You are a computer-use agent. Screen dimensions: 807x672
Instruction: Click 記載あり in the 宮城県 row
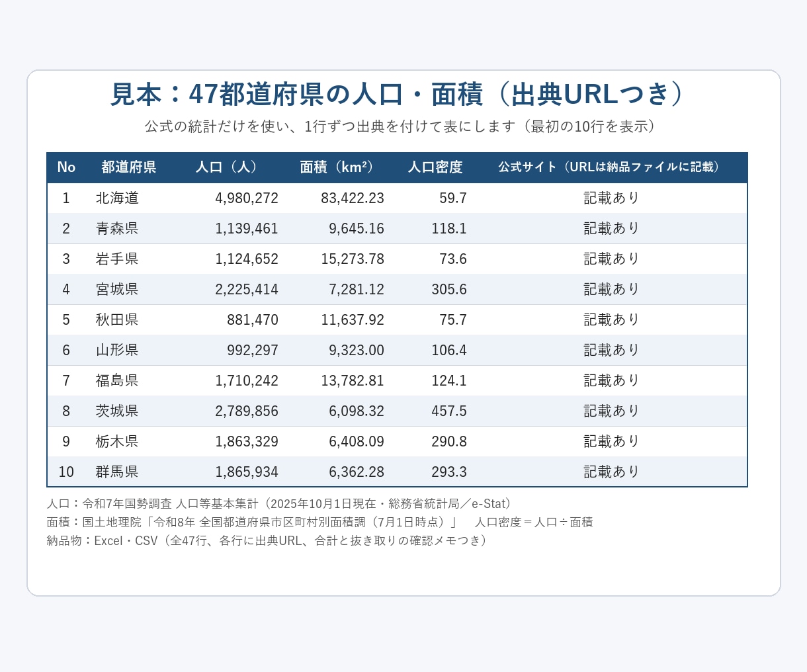[612, 289]
